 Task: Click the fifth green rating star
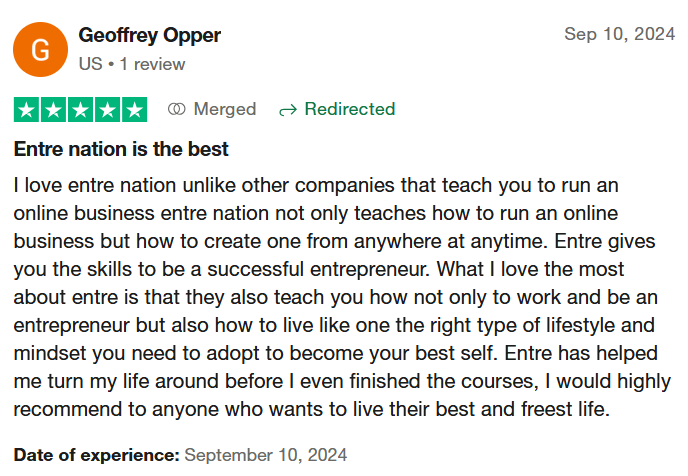click(x=135, y=109)
